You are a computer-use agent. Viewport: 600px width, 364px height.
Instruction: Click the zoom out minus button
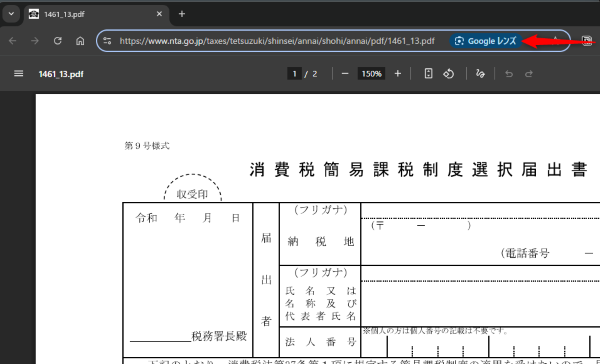tap(345, 73)
